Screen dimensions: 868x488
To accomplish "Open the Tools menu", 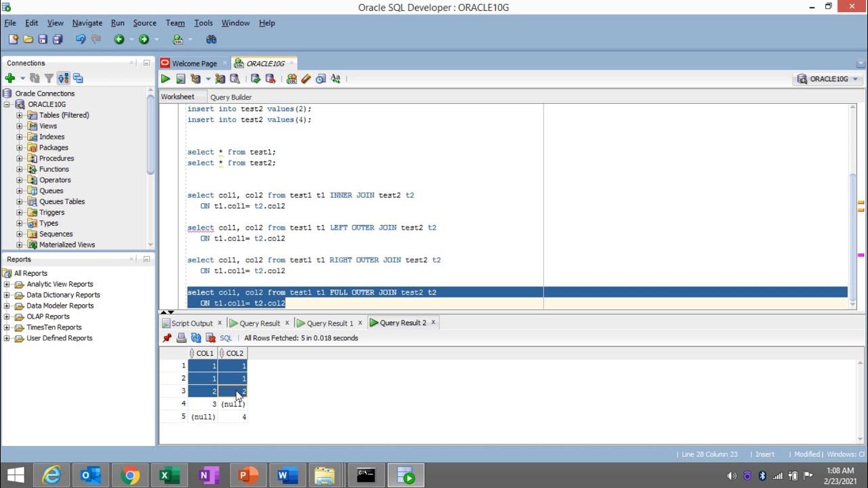I will [203, 23].
